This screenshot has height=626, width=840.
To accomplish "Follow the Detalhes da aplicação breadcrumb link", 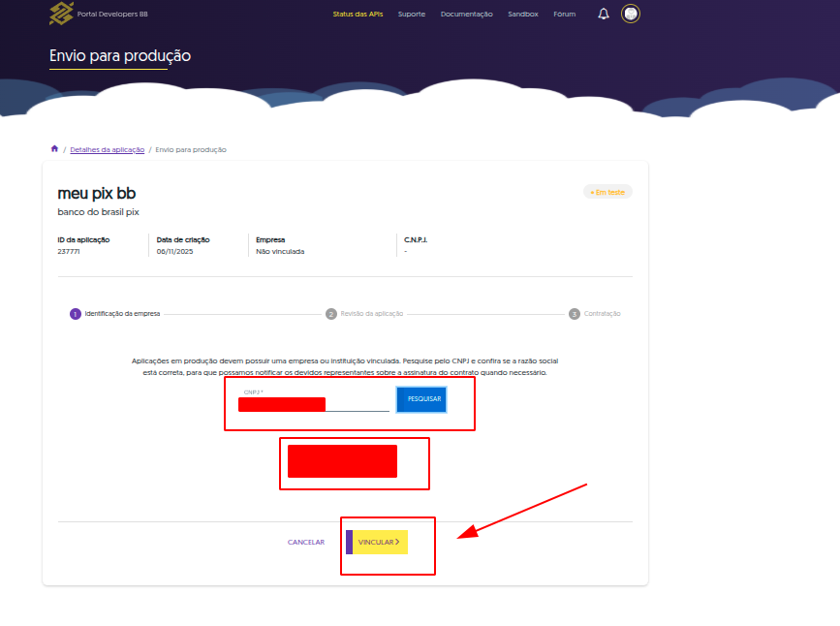I will [x=107, y=150].
